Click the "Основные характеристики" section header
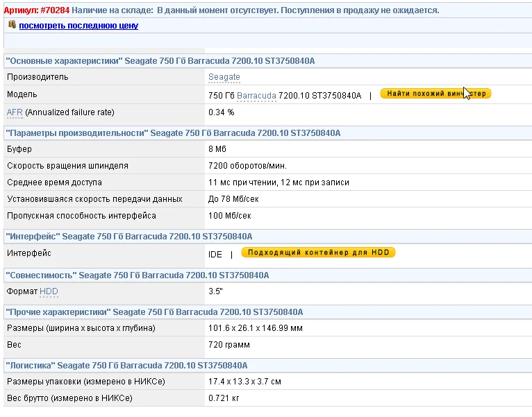The height and width of the screenshot is (417, 532). coord(160,61)
